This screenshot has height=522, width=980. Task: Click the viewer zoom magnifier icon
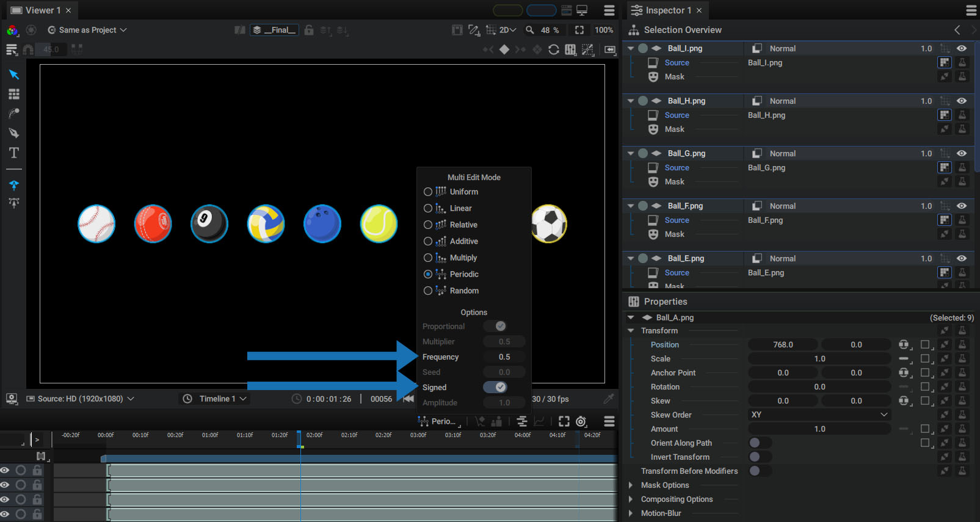click(x=530, y=30)
